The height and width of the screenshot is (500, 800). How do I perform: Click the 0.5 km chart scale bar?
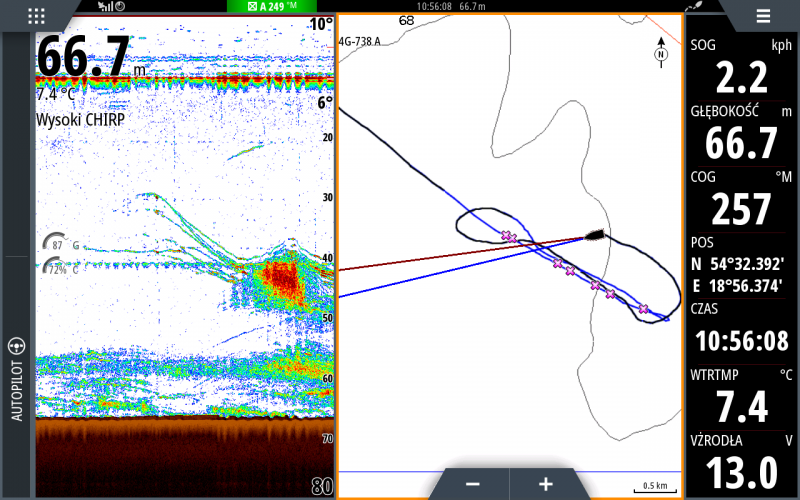click(655, 488)
